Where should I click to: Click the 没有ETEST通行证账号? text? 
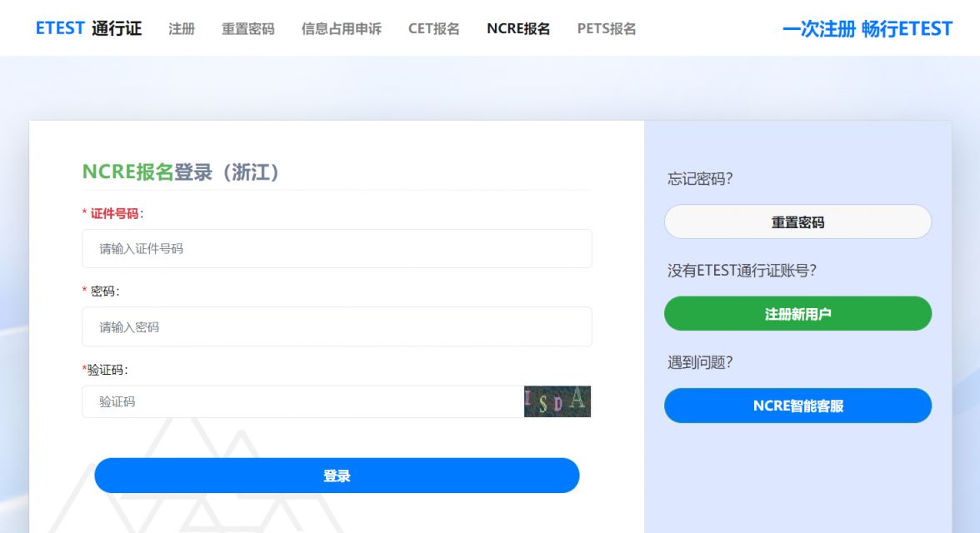point(742,271)
